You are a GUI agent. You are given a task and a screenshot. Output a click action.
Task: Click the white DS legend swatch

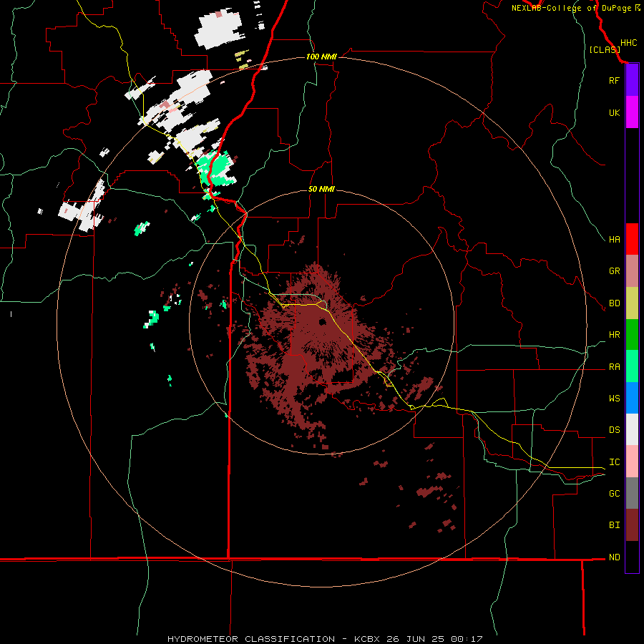point(632,429)
